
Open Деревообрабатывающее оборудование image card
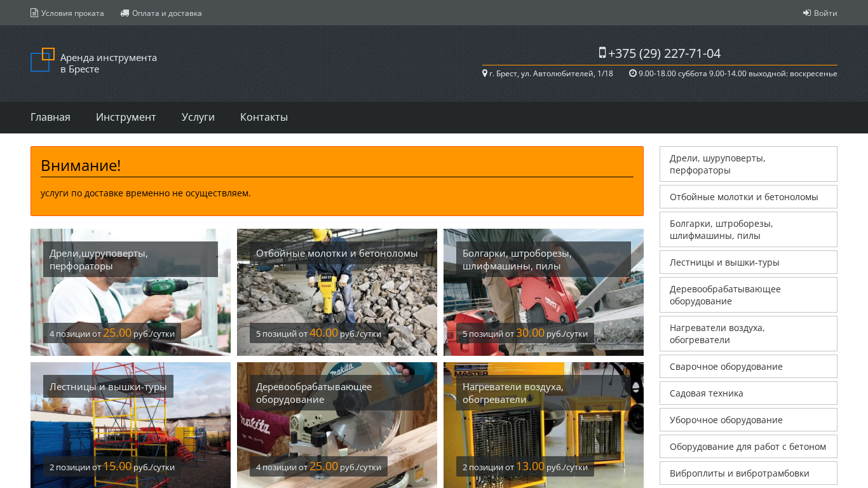tap(337, 425)
